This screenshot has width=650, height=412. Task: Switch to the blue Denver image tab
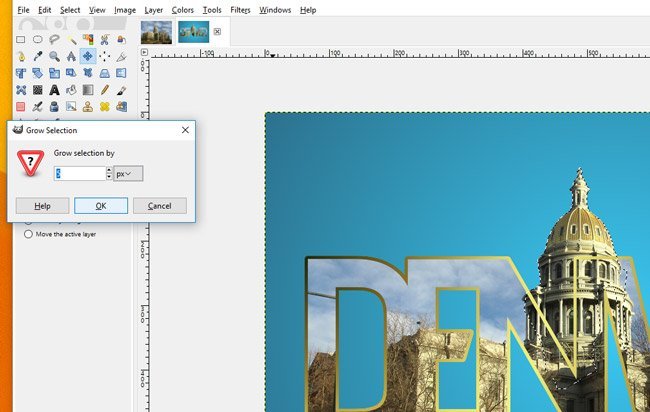194,32
